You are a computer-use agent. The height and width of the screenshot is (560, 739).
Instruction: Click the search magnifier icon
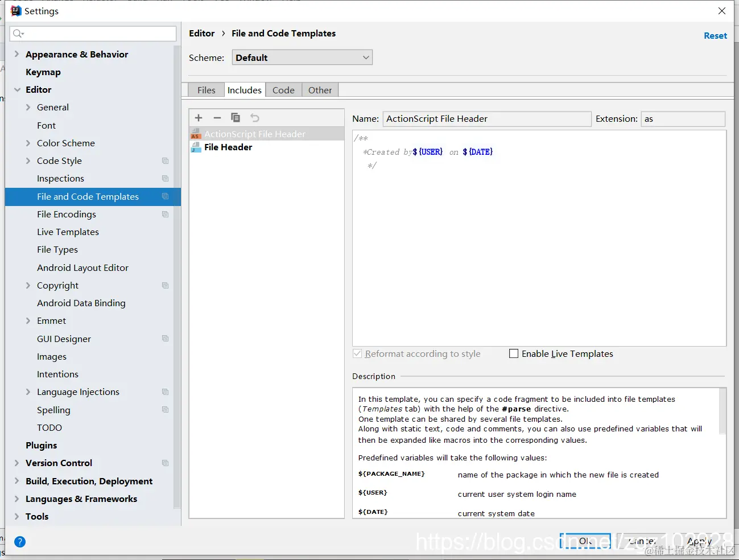pyautogui.click(x=18, y=34)
